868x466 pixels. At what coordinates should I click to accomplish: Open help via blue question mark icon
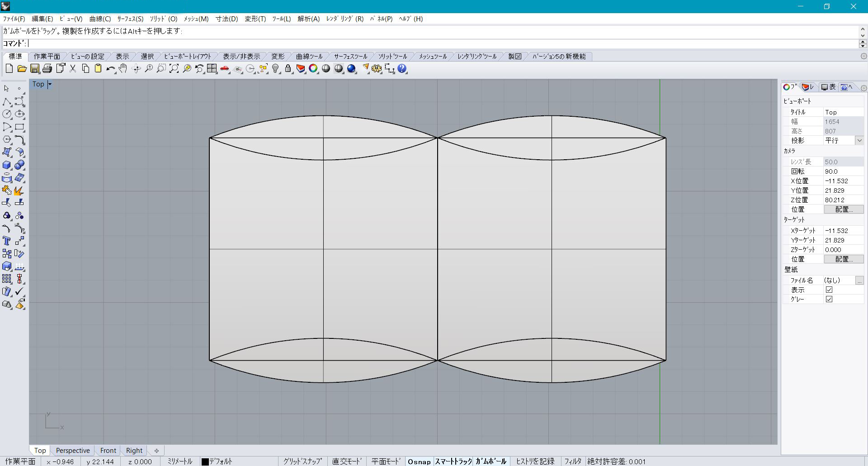pos(402,69)
